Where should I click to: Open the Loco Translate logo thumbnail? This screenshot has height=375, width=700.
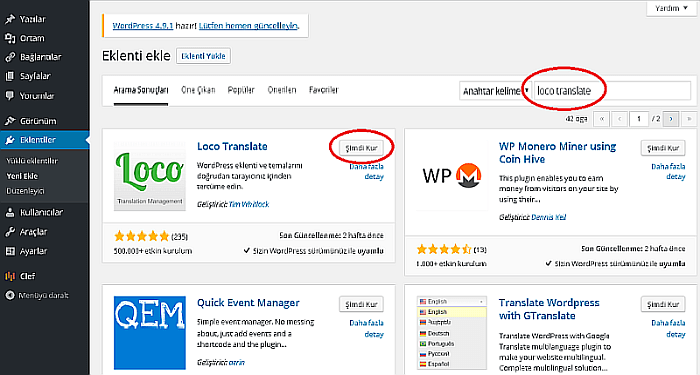pos(150,176)
